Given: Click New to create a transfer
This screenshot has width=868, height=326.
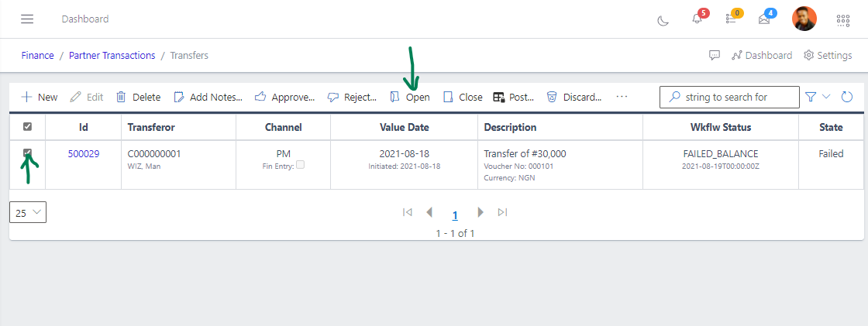Looking at the screenshot, I should coord(40,97).
